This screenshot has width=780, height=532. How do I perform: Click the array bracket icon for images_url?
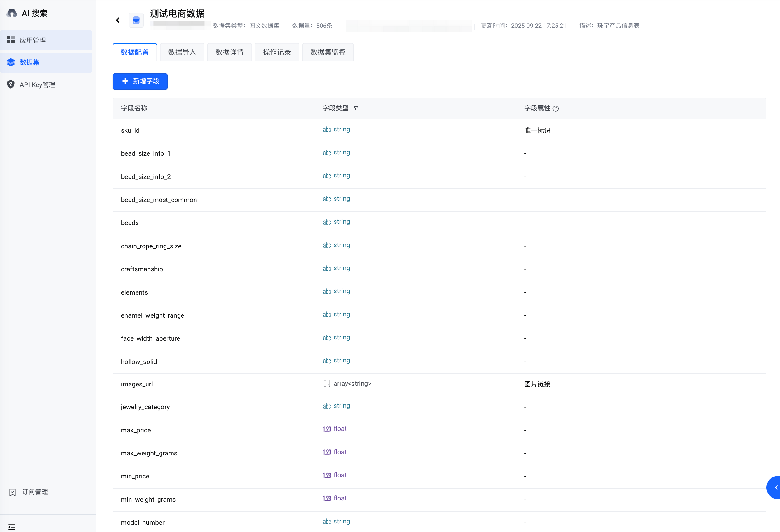[327, 384]
